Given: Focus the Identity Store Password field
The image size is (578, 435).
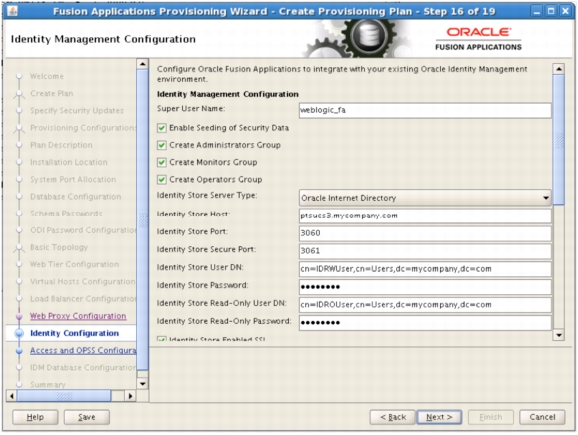Looking at the screenshot, I should 425,287.
